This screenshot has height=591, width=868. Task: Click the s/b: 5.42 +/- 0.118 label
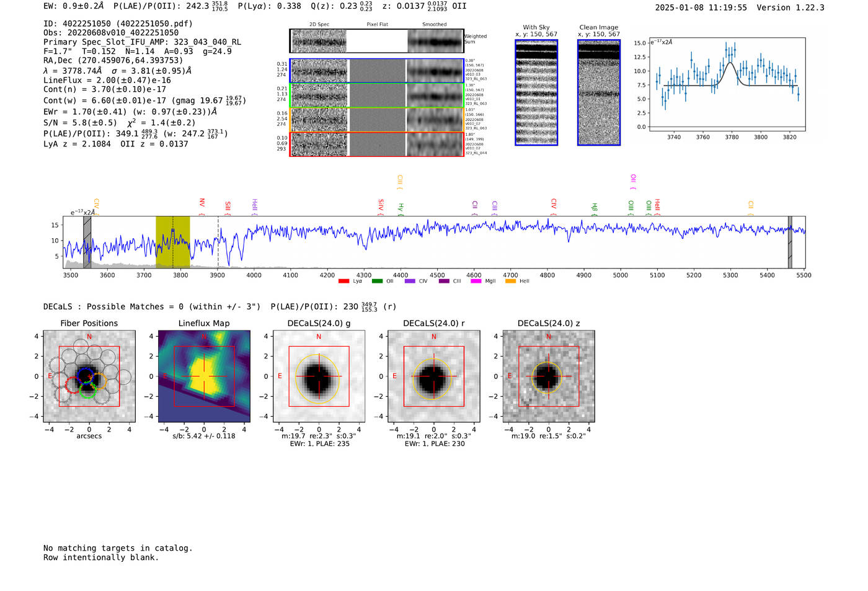204,436
